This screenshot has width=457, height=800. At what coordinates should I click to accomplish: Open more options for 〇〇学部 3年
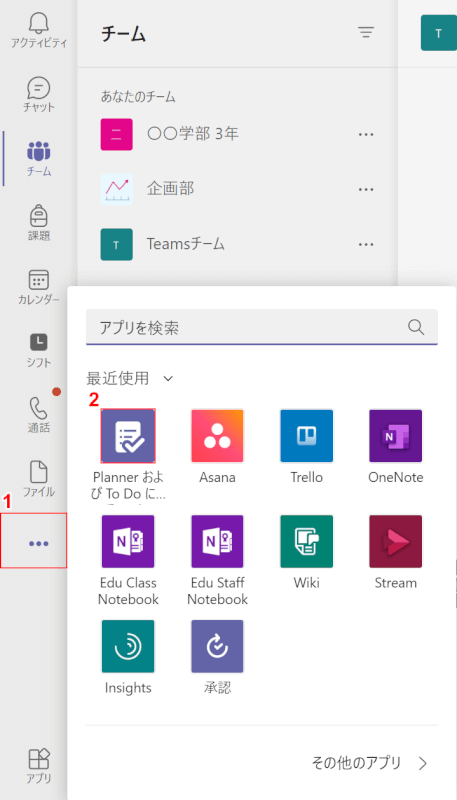pyautogui.click(x=366, y=134)
